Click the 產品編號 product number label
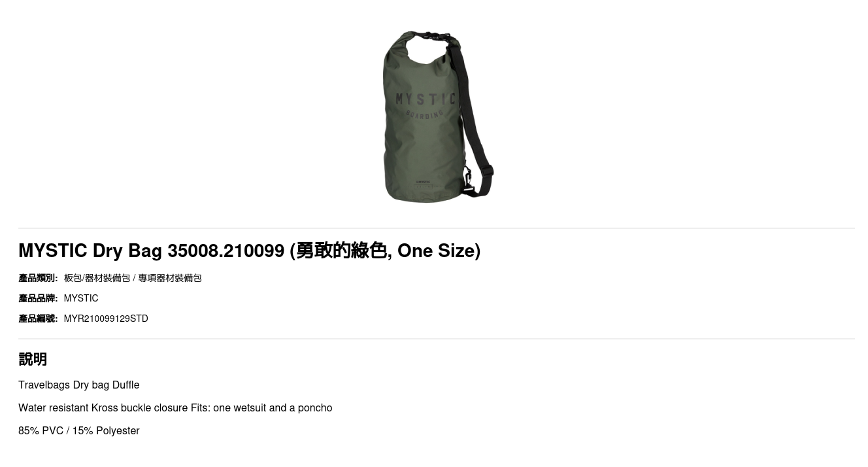 pyautogui.click(x=38, y=319)
